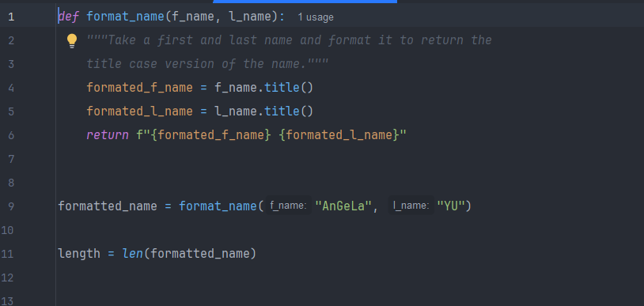Click the yellow lightbulb quick-fix icon
644x306 pixels.
pyautogui.click(x=72, y=41)
